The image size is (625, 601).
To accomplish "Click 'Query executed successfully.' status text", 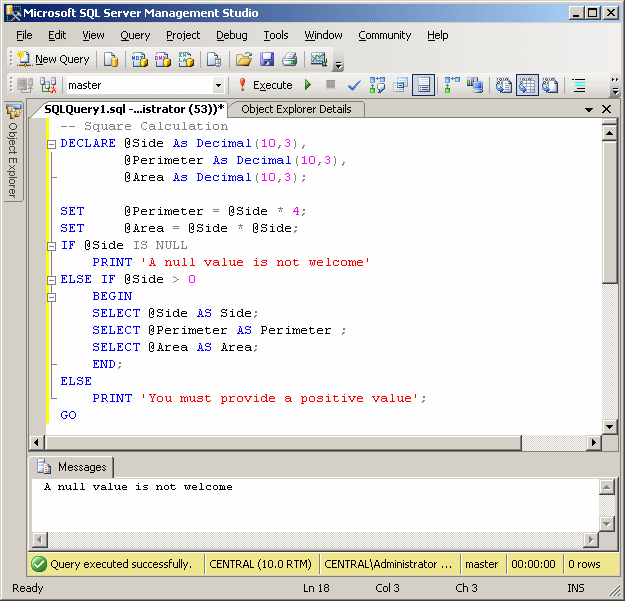I will [x=121, y=564].
